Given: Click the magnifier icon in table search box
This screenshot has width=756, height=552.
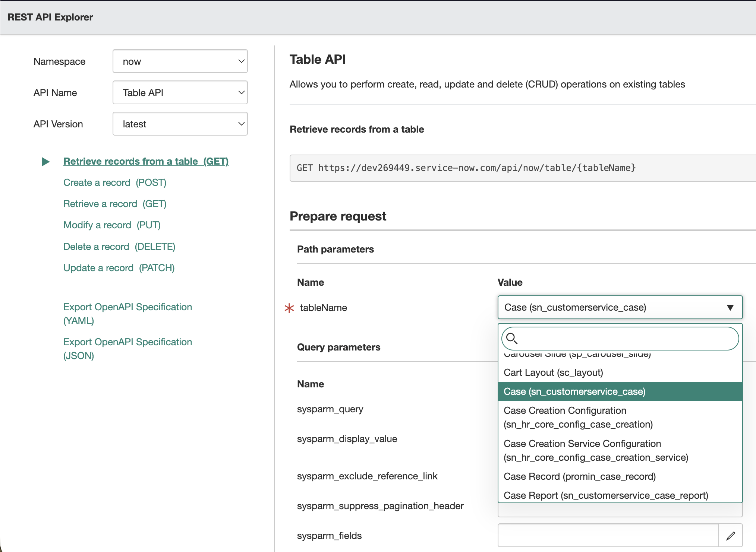Looking at the screenshot, I should click(x=512, y=338).
